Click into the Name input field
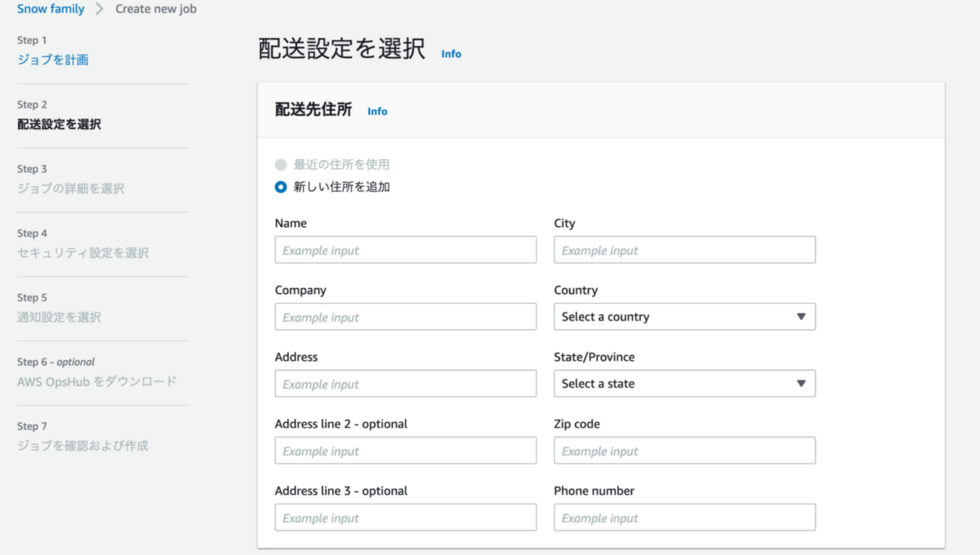 point(405,251)
